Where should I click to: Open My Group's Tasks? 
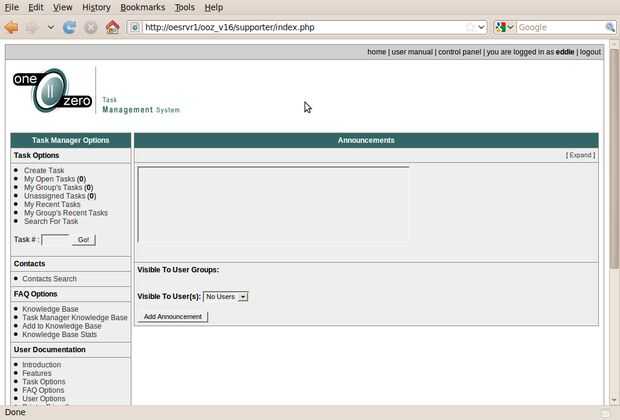(x=53, y=187)
